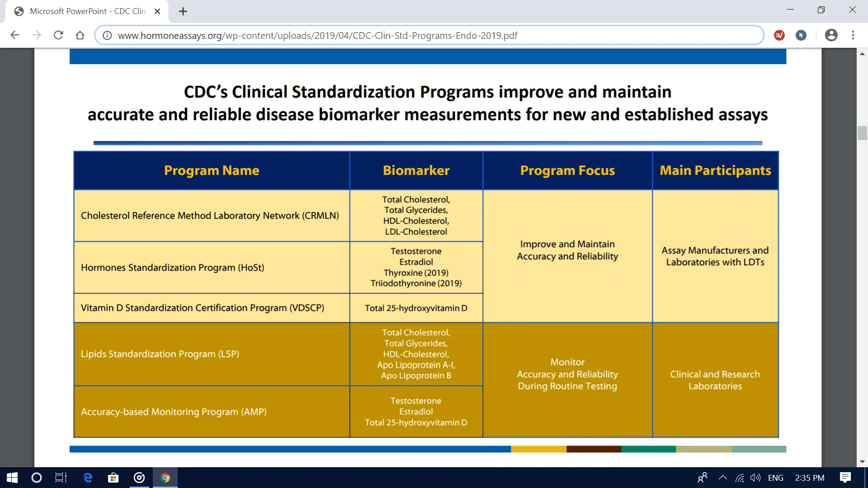Click Accuracy-based Monitoring Program (AMP) row
This screenshot has height=488, width=868.
coord(212,412)
